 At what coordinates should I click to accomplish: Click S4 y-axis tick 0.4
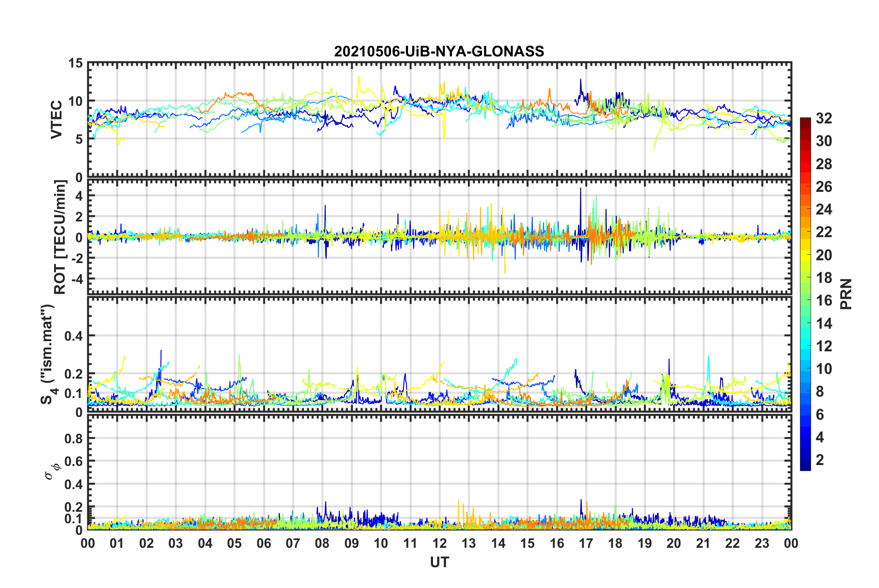click(x=74, y=336)
